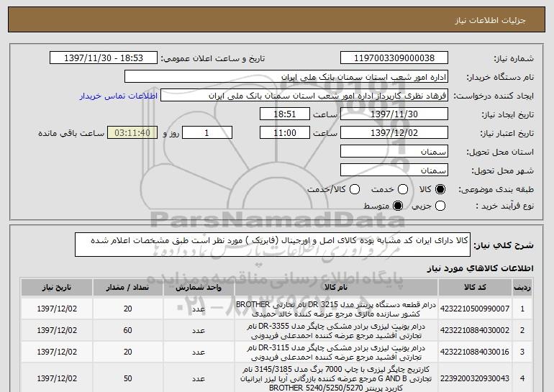Click column header نام کالا
Screen dimensions: 554x392
click(x=336, y=288)
